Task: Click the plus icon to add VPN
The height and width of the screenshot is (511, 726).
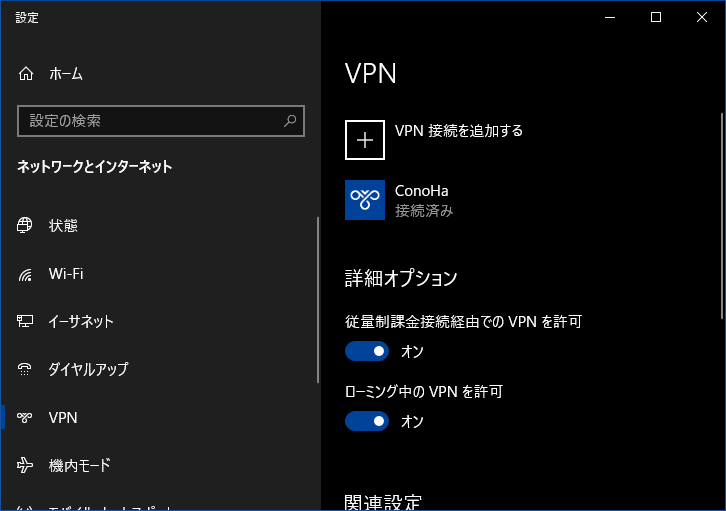Action: [365, 140]
